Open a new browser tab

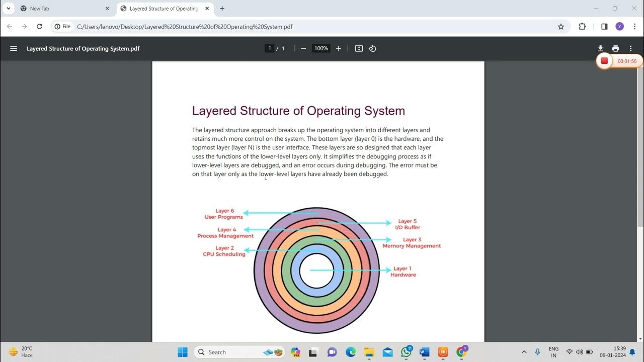[x=222, y=9]
